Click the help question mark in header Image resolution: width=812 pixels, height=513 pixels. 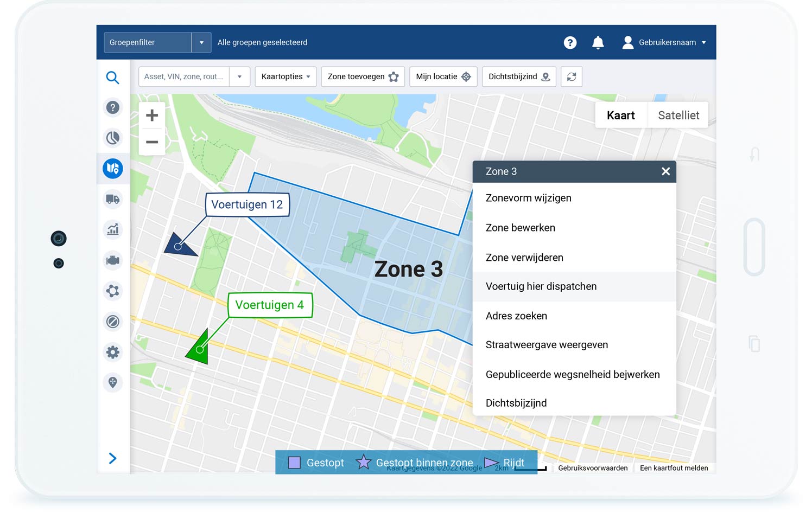click(x=570, y=42)
